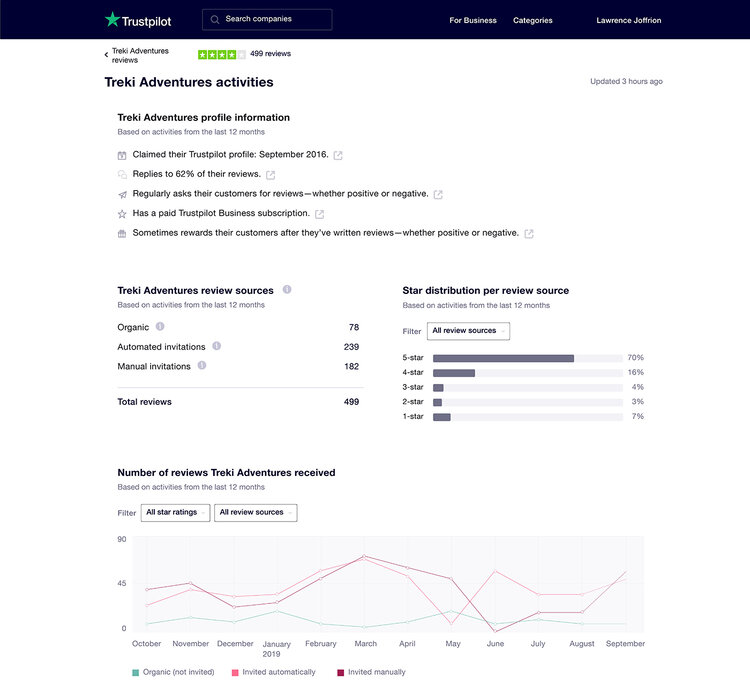The width and height of the screenshot is (750, 695).
Task: Click the September label on chart axis
Action: tap(625, 644)
